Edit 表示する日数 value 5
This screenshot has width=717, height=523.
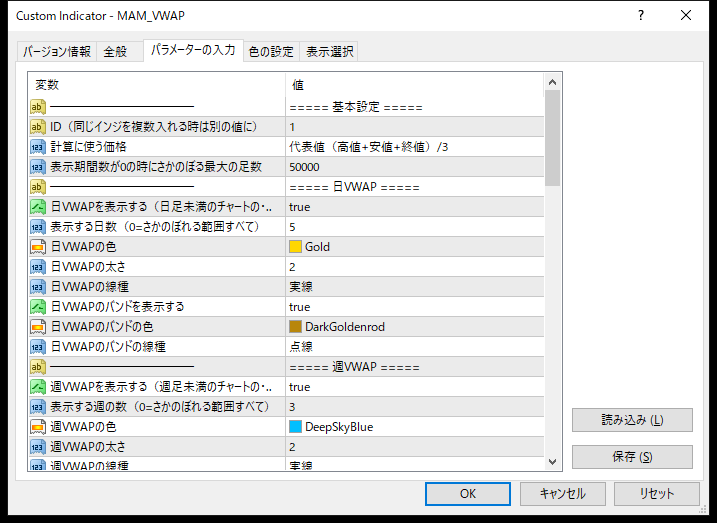(x=415, y=227)
